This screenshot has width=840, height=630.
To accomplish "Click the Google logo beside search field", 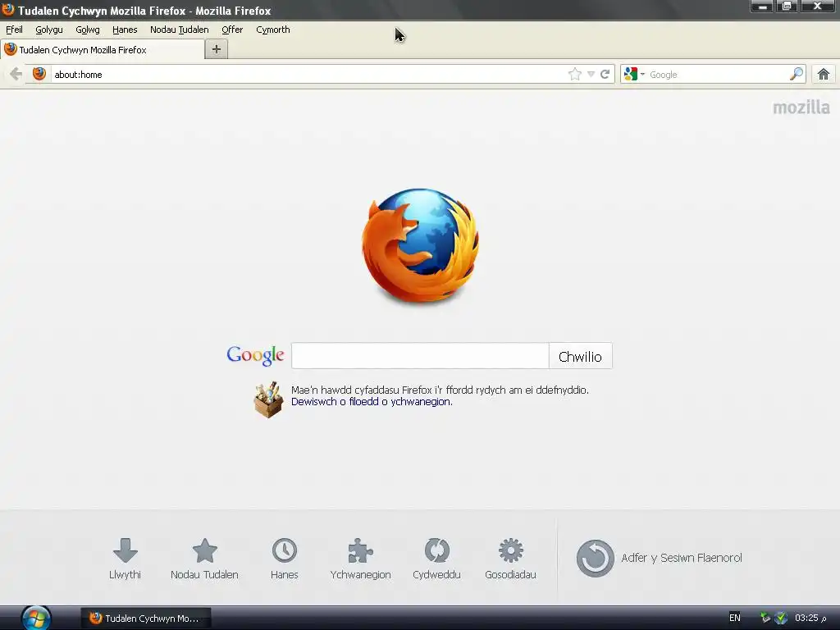I will click(x=255, y=355).
